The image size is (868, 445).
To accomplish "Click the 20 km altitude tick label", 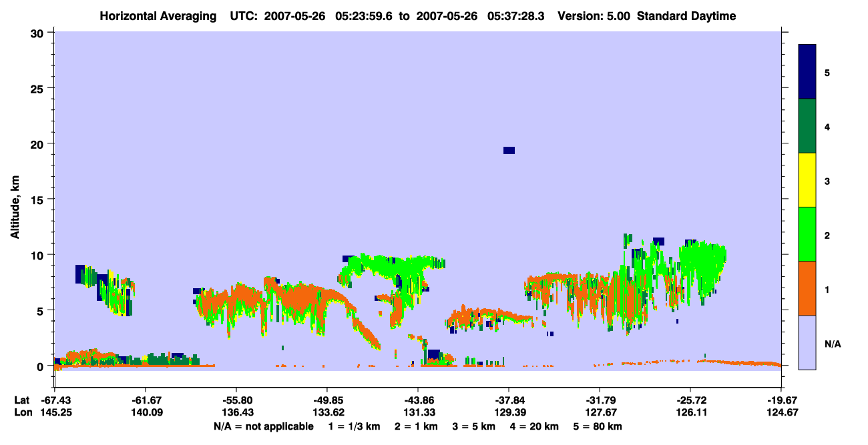I will [x=38, y=143].
